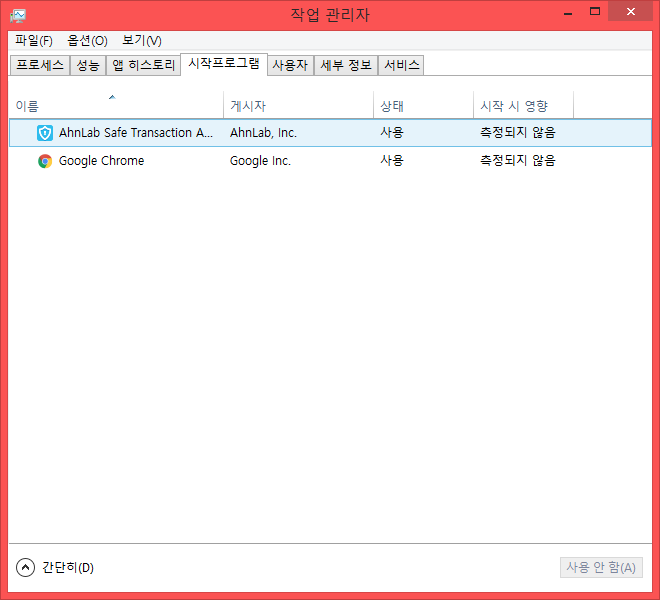Switch to the 프로세스 tab
This screenshot has height=600, width=660.
(40, 65)
